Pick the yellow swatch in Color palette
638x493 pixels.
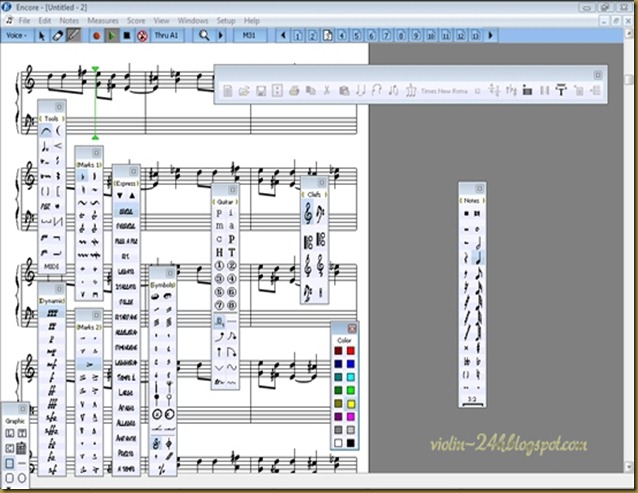pos(351,404)
